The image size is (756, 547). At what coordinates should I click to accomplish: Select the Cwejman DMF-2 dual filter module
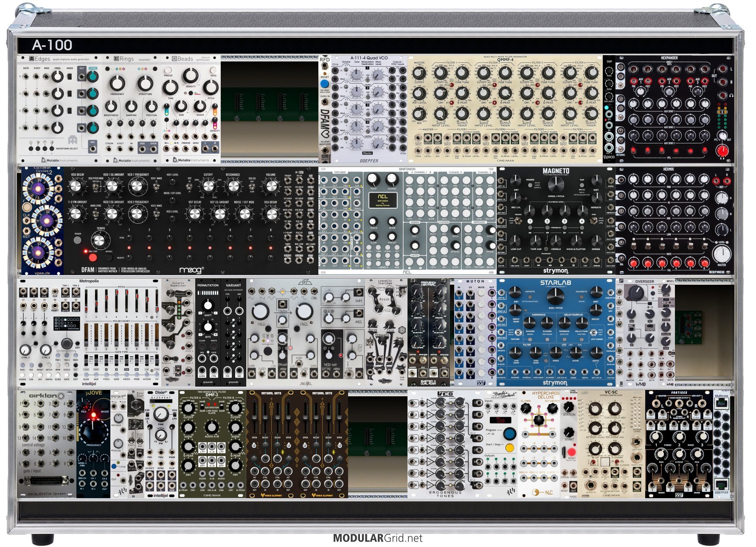pyautogui.click(x=212, y=444)
